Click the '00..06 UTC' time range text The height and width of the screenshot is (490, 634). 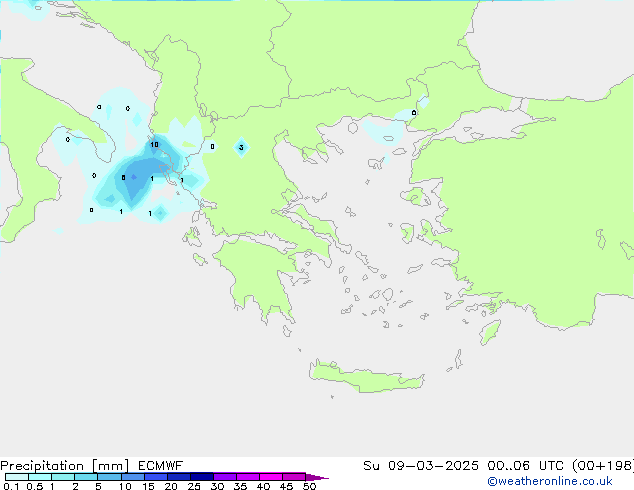pos(517,466)
